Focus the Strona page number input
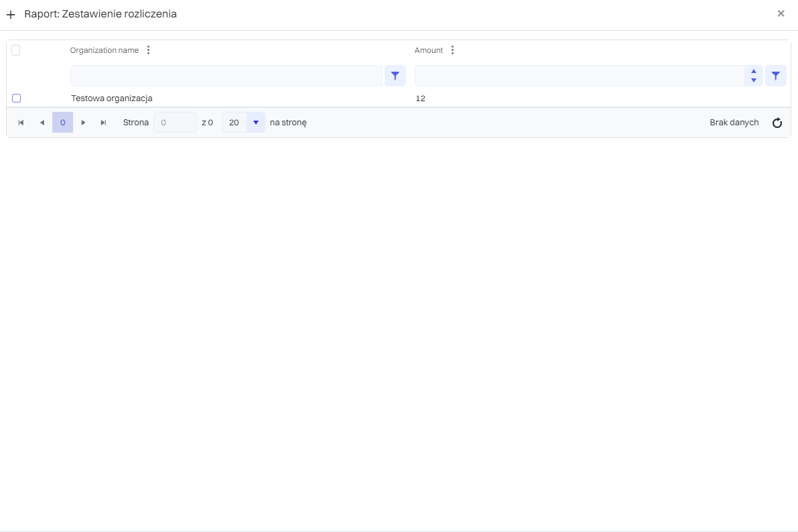This screenshot has width=798, height=532. click(175, 123)
